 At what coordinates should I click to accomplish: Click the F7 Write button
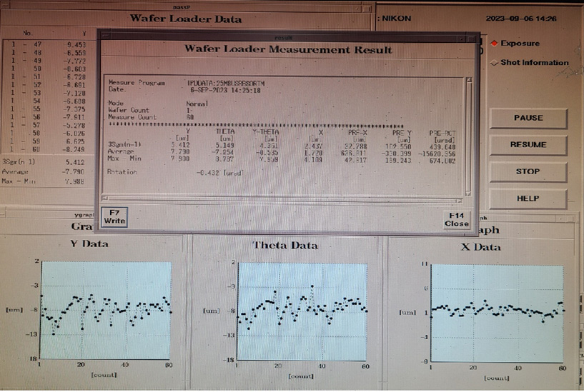(x=114, y=216)
